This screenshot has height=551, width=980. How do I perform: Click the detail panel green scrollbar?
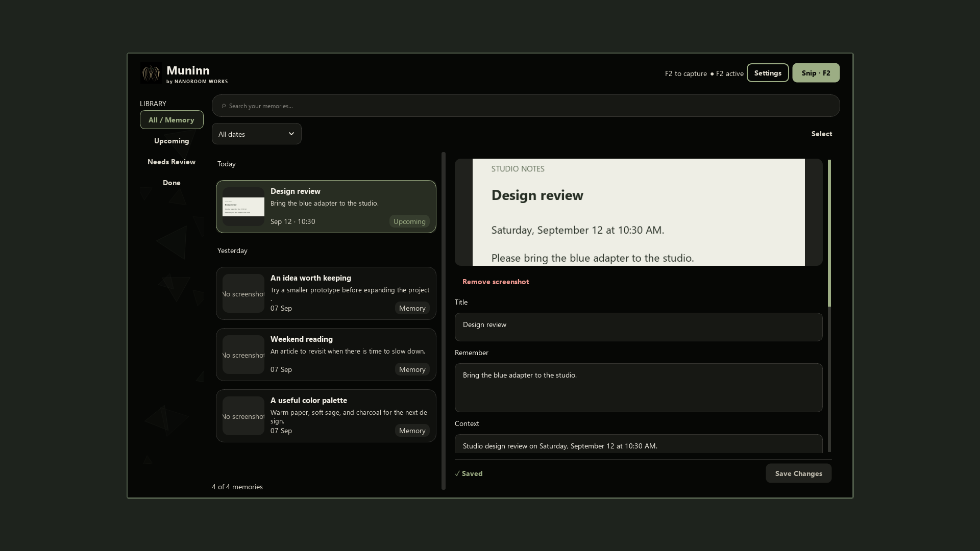[x=829, y=233]
